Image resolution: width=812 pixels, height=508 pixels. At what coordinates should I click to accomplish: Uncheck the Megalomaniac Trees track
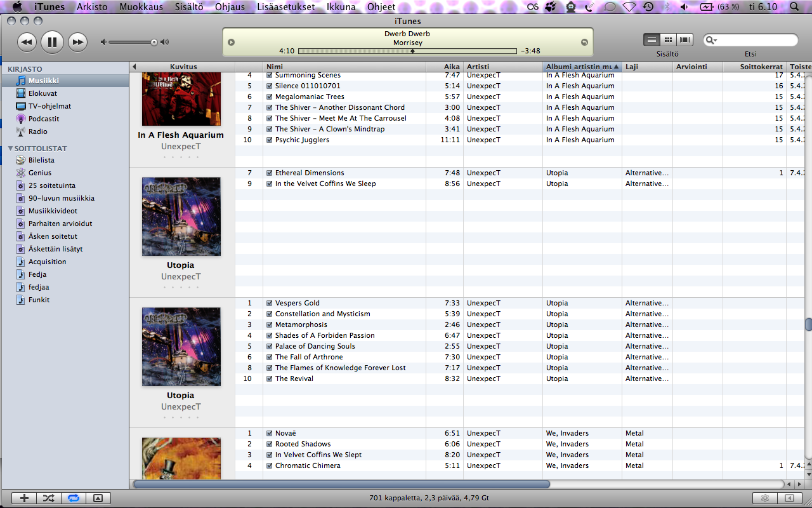[270, 97]
